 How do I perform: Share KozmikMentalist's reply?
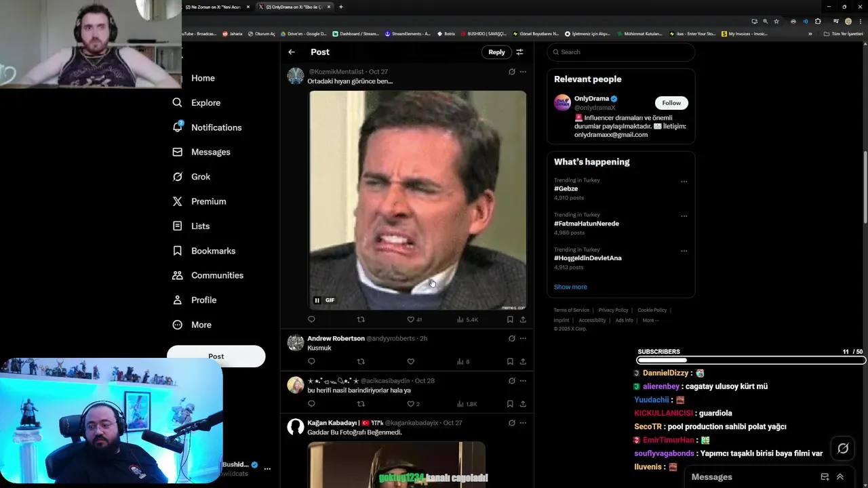(x=523, y=319)
